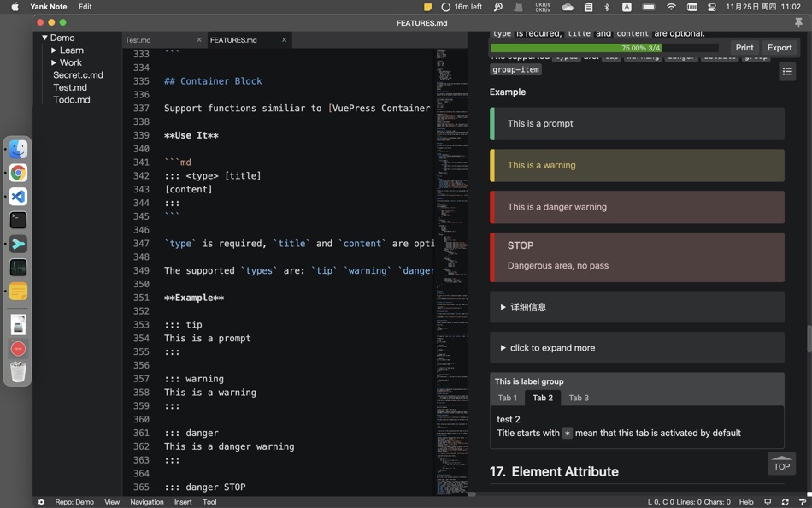Click the Export button
The width and height of the screenshot is (812, 508).
779,48
